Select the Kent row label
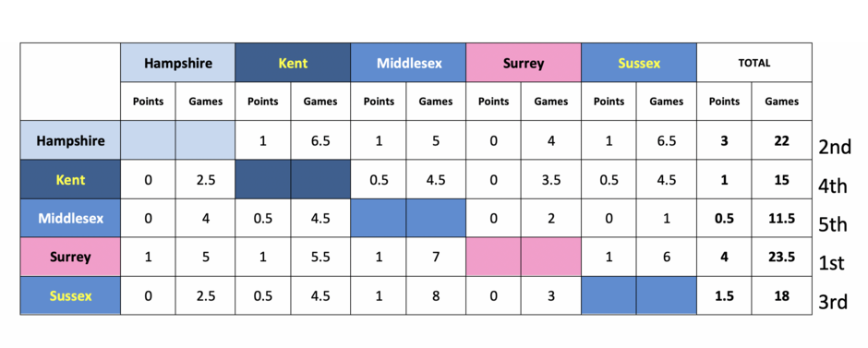Viewport: 868px width, 348px height. (70, 179)
